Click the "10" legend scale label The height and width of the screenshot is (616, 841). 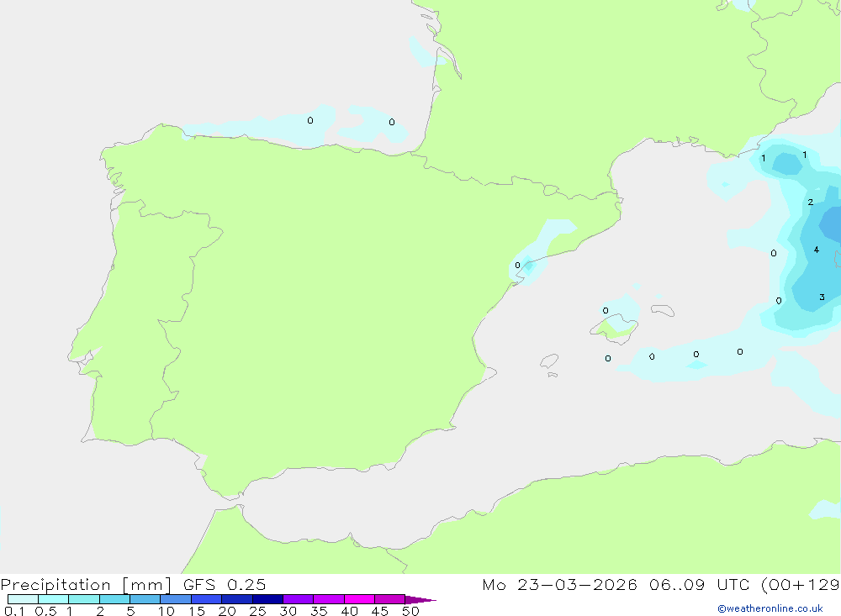167,611
